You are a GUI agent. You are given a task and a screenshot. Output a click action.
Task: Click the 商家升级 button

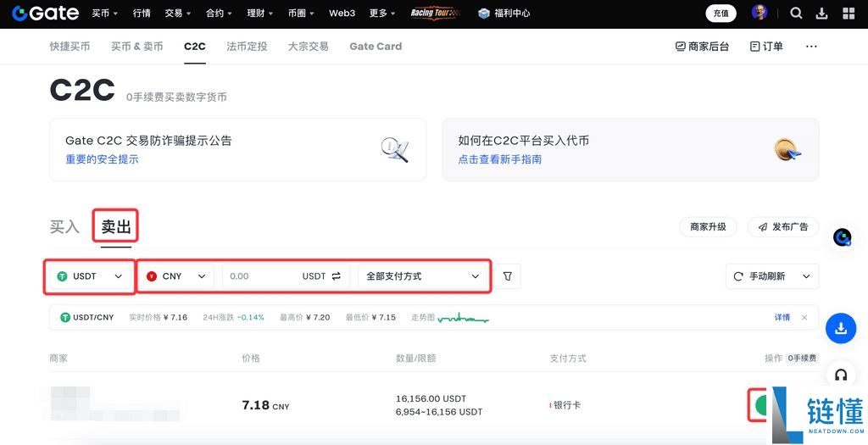(x=708, y=227)
